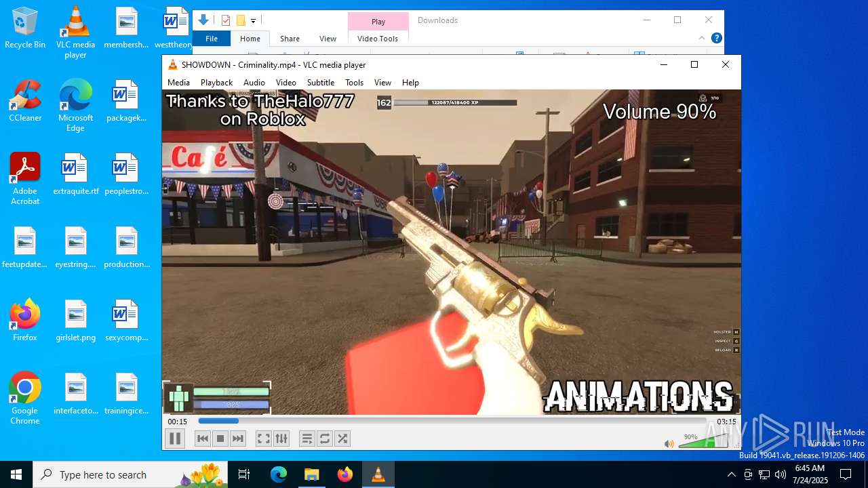This screenshot has width=868, height=488.
Task: Toggle loop mode in VLC
Action: click(x=325, y=439)
